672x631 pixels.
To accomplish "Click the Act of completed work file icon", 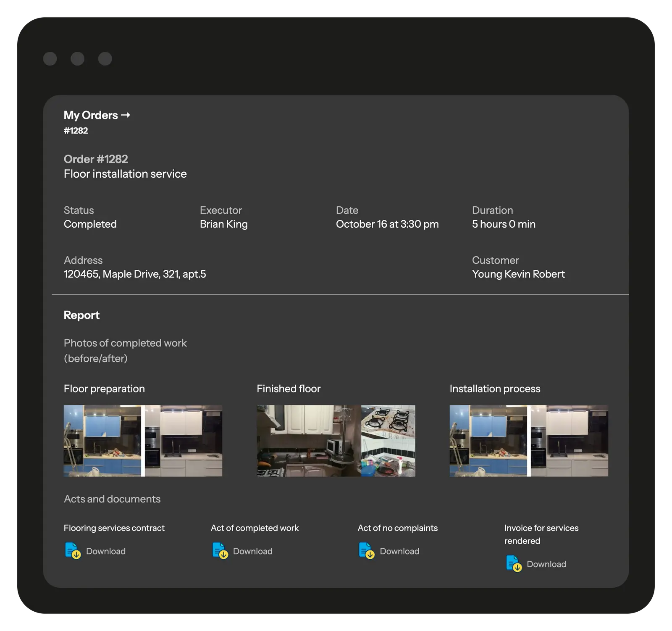I will coord(220,551).
